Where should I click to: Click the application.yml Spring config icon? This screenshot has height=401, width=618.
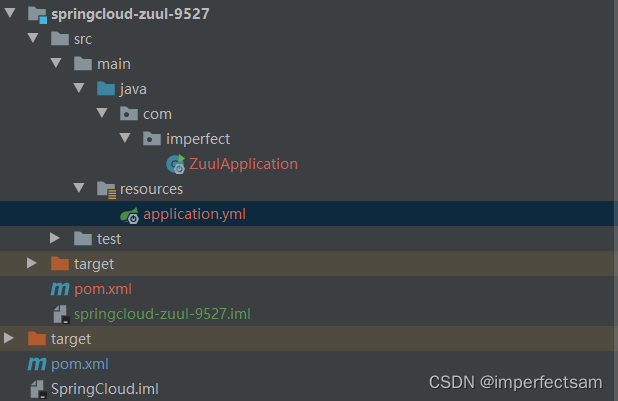(129, 215)
